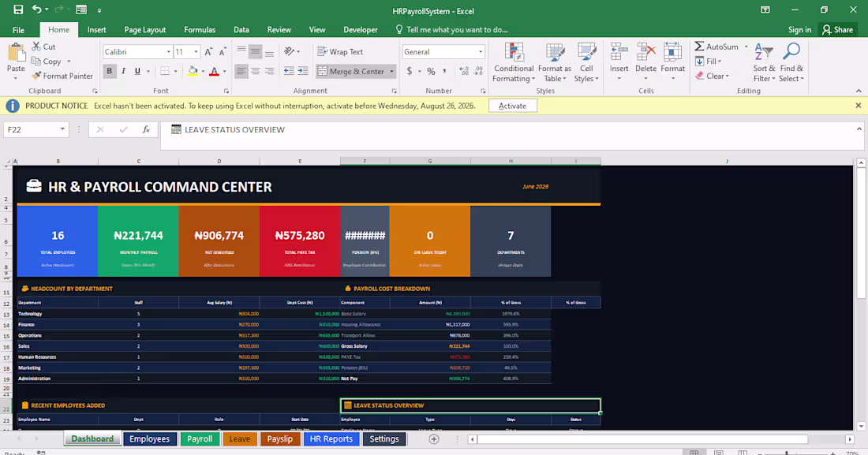Copy the selected cell
The image size is (868, 455).
click(x=47, y=62)
